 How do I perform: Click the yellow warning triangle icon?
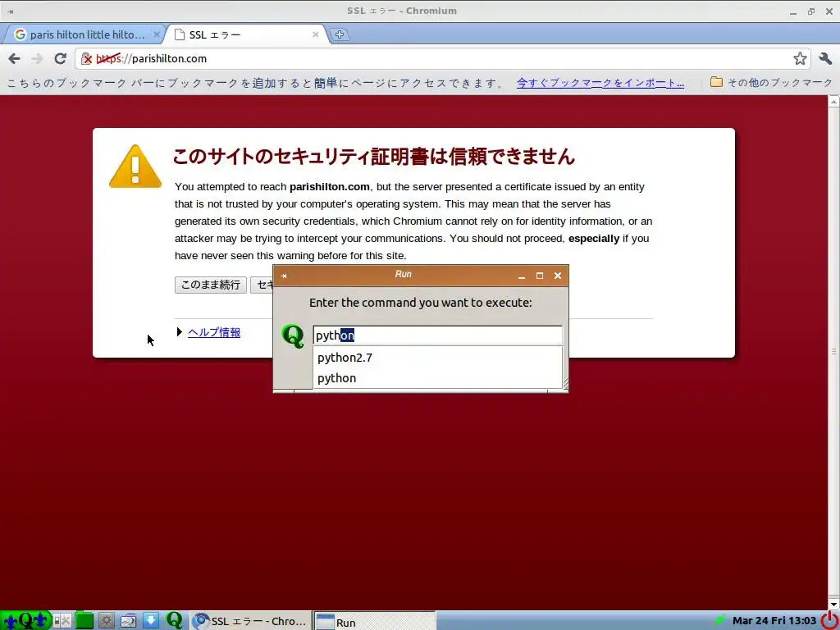135,167
